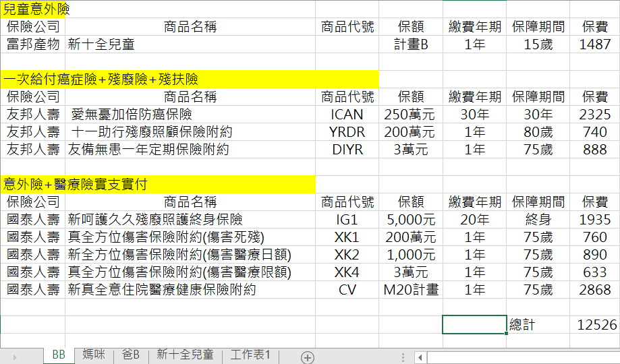Select the premium cell 740
Viewport: 620px width, 364px height.
(594, 131)
